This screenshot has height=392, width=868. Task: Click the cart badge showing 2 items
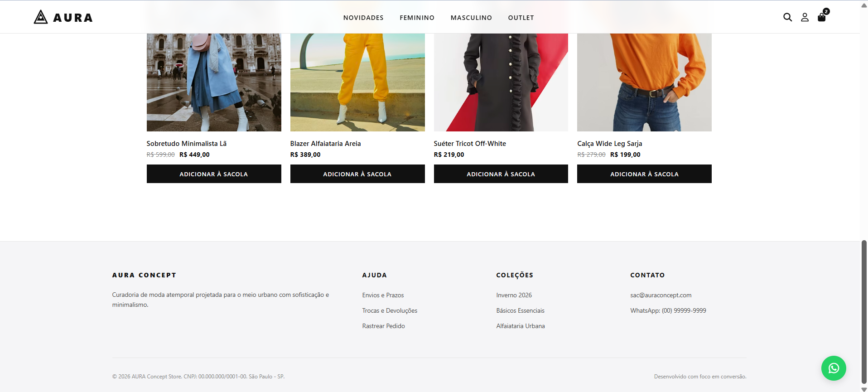point(826,11)
